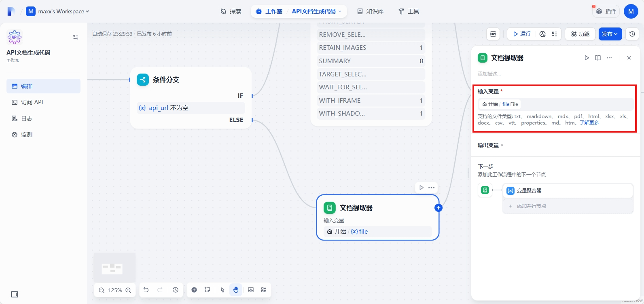This screenshot has height=304, width=644.
Task: Go to the 探索 tab
Action: click(231, 11)
